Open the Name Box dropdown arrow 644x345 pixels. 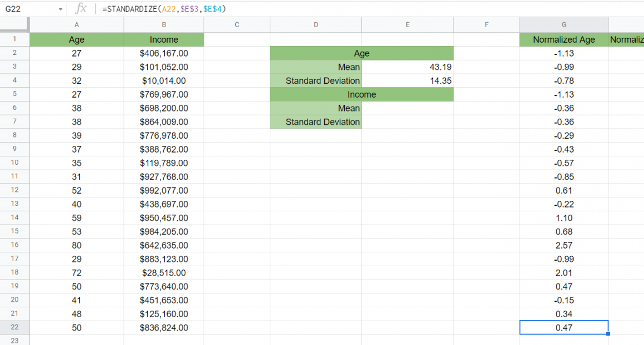61,9
